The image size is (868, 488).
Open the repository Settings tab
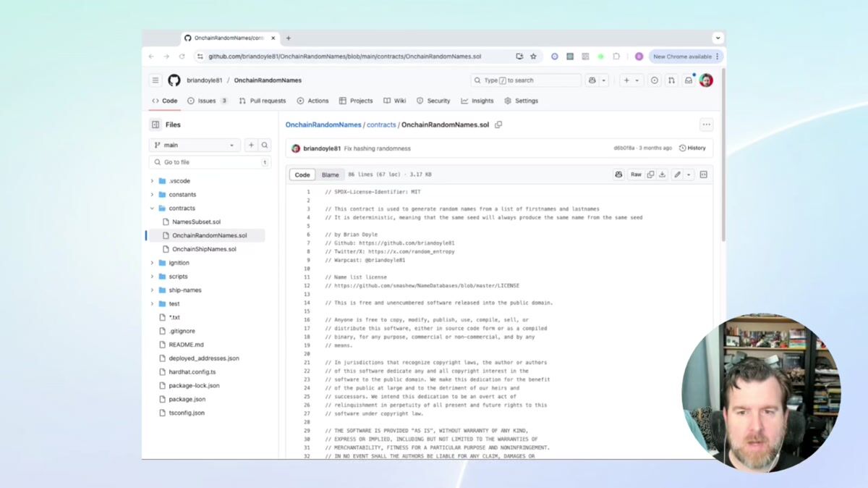[x=522, y=101]
